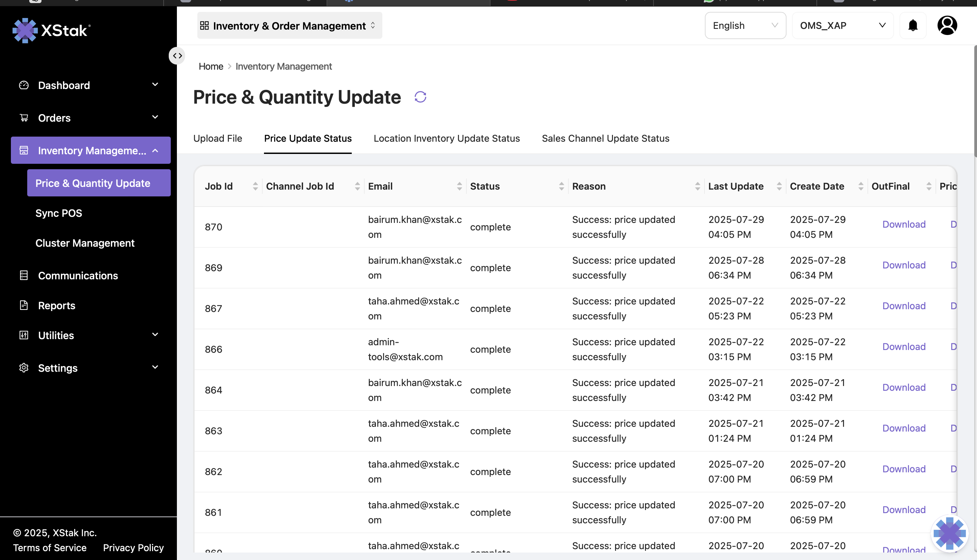Switch to Location Inventory Update Status tab
The width and height of the screenshot is (977, 560).
click(447, 138)
